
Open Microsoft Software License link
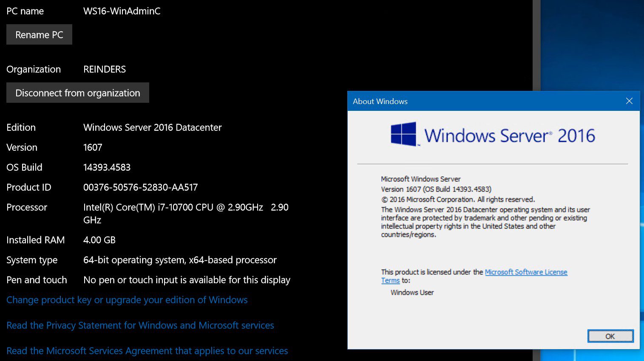tap(526, 272)
